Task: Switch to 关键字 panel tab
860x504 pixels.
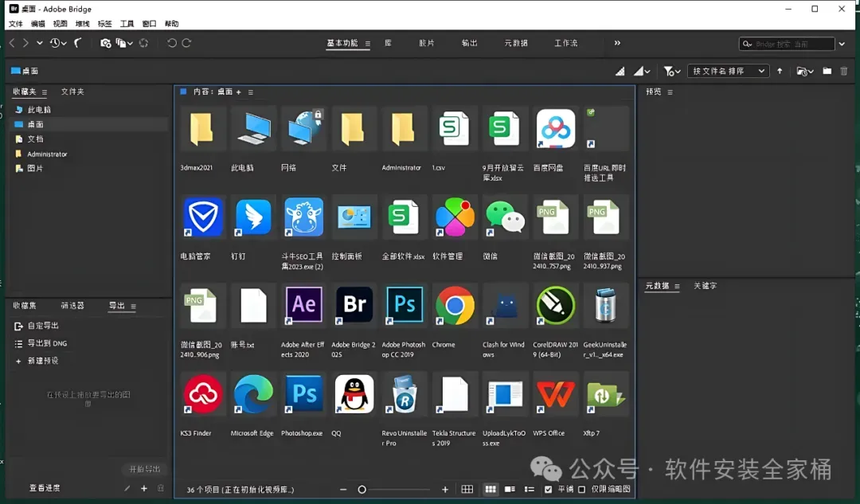Action: (705, 286)
